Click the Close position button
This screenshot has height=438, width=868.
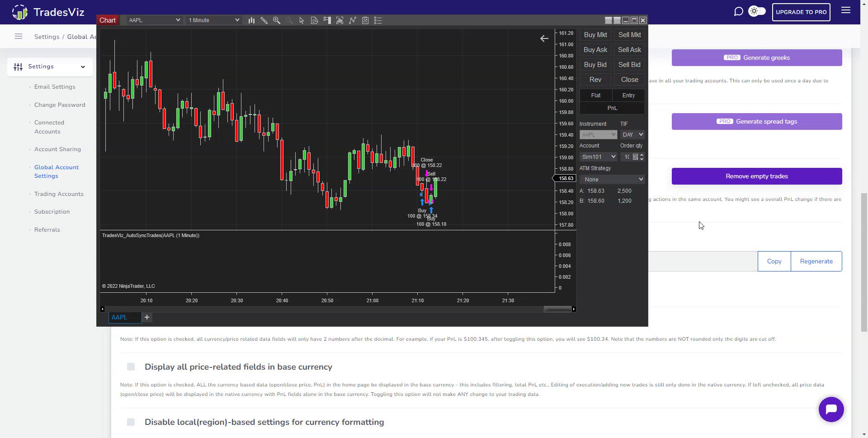pyautogui.click(x=629, y=80)
